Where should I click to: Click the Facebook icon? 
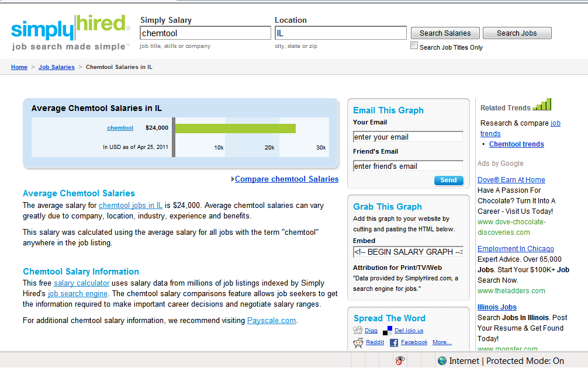pyautogui.click(x=394, y=342)
